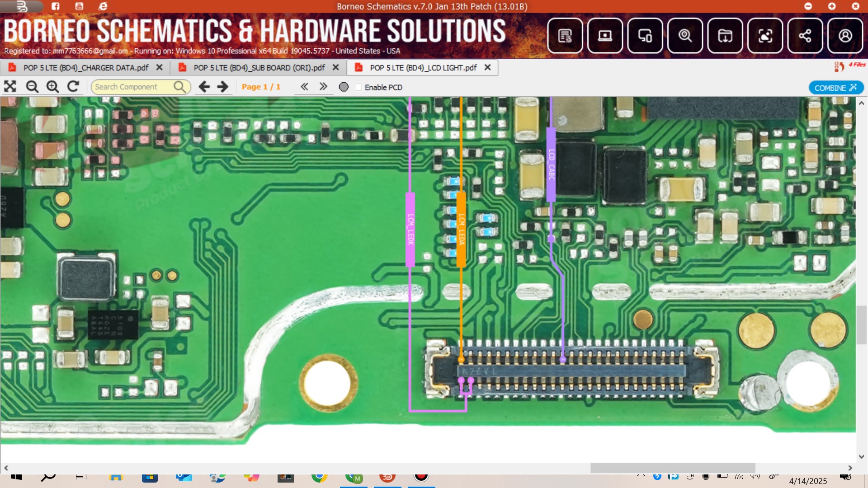This screenshot has width=868, height=488.
Task: Click the scroll up arrow
Action: (861, 103)
